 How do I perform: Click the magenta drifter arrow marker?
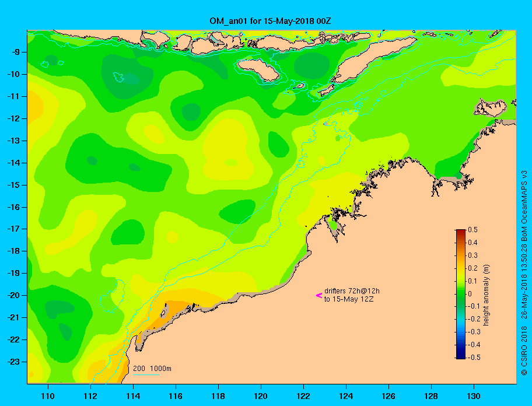click(x=319, y=295)
